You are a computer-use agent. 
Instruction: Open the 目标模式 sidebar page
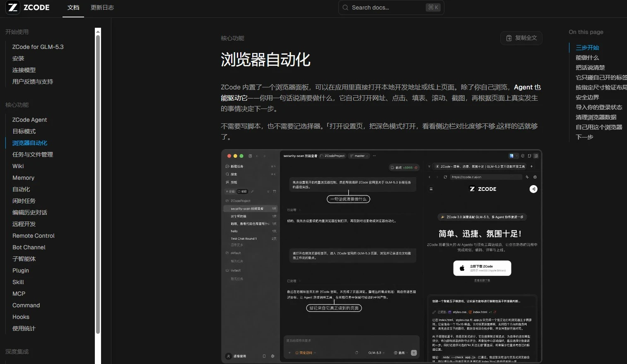point(24,131)
